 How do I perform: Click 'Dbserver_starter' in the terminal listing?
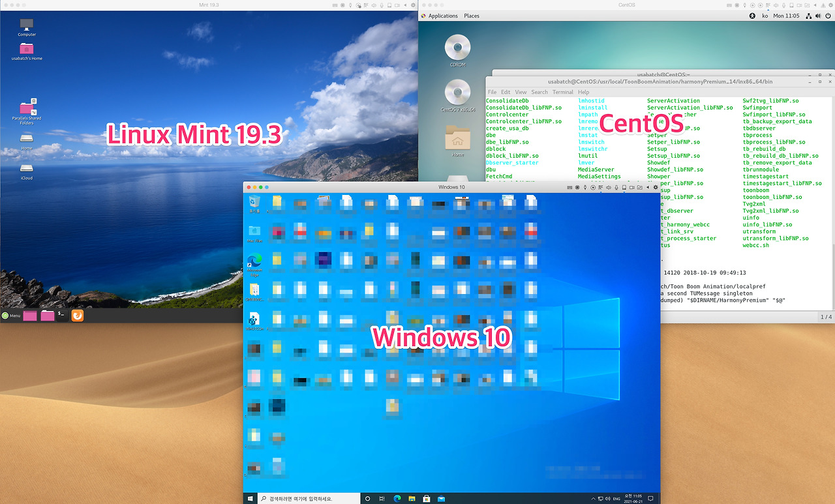(512, 162)
